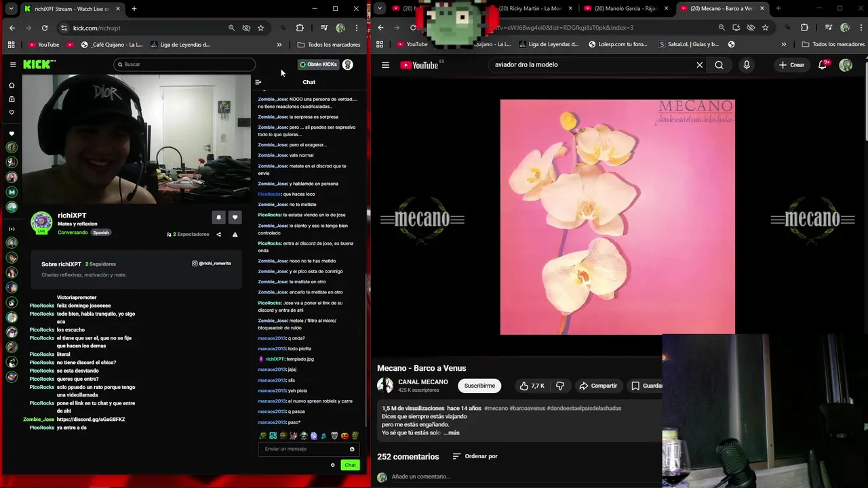This screenshot has width=868, height=488.
Task: Open new tab in Kick browser window
Action: (x=134, y=9)
